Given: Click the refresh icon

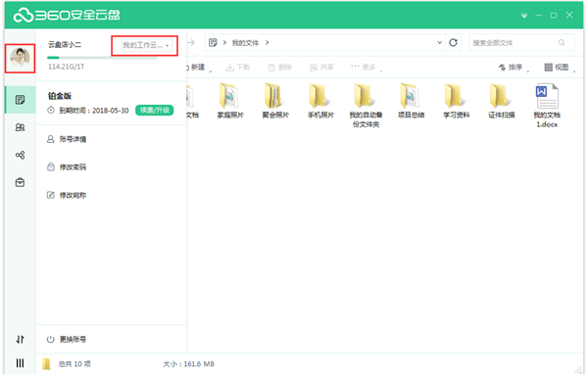Looking at the screenshot, I should click(453, 43).
